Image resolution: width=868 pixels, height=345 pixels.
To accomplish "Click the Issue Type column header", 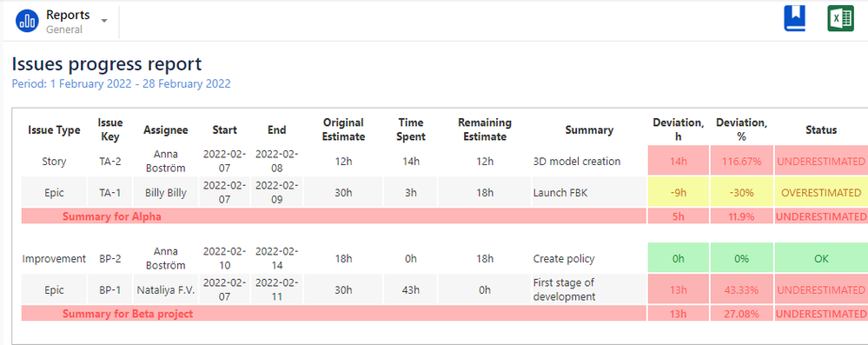I will pos(54,130).
